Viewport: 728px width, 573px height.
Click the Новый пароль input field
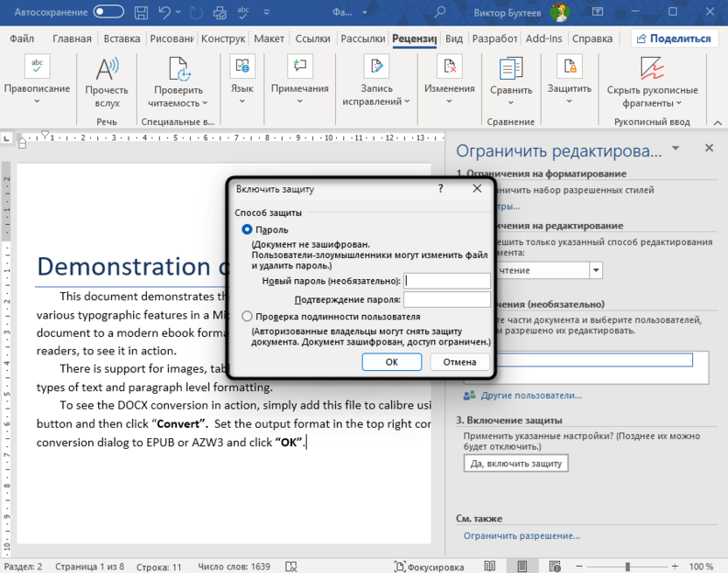[x=446, y=280]
